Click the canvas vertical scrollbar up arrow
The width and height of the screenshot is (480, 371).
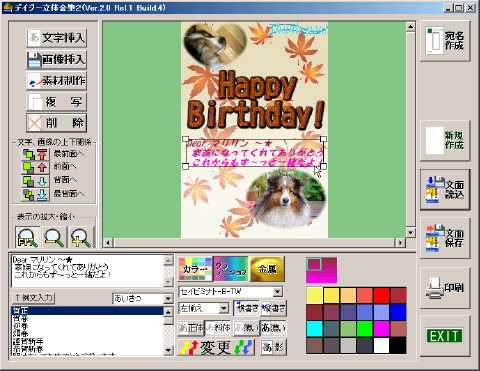coord(411,26)
